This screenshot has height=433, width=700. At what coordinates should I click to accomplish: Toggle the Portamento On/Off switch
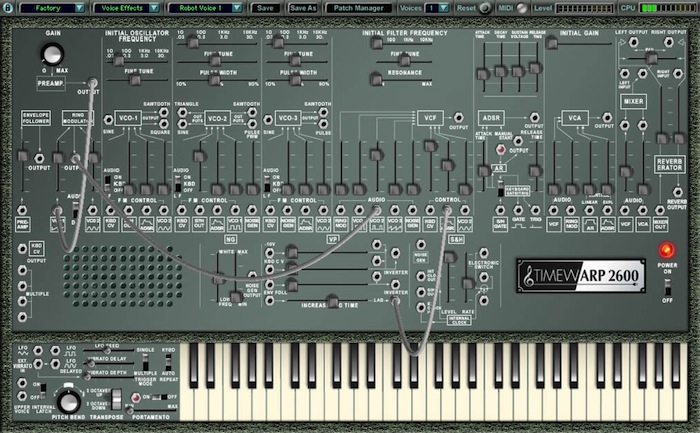tap(160, 396)
